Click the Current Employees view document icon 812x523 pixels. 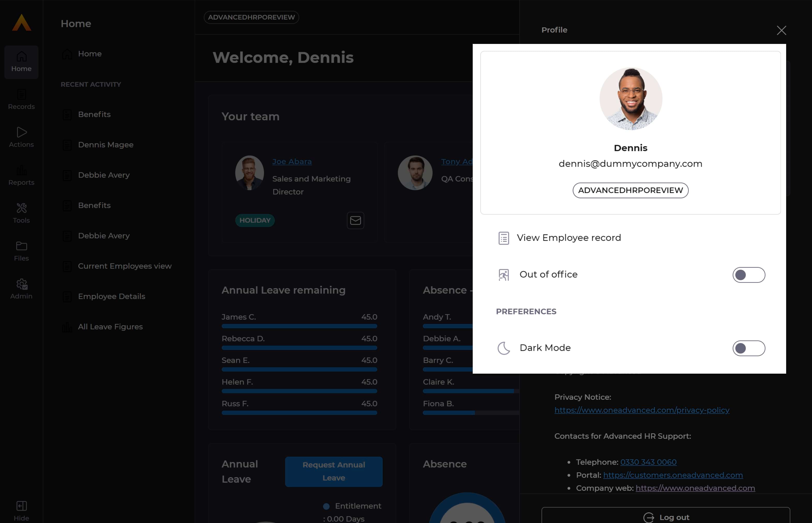[67, 266]
